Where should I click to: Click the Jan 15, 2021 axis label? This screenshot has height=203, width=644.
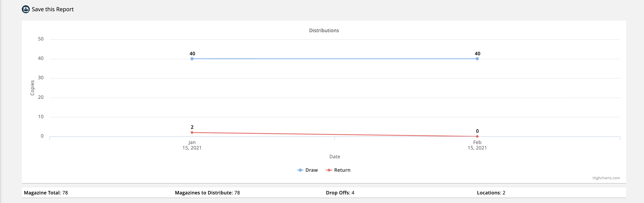tap(192, 145)
